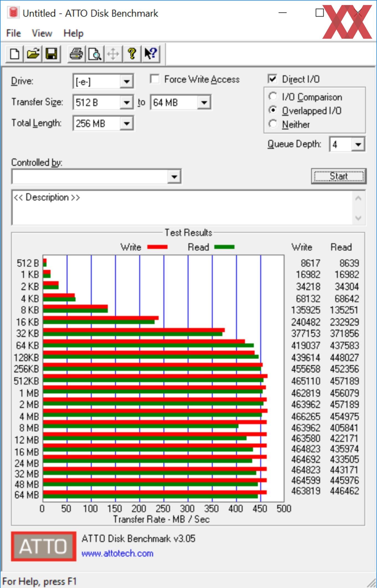
Task: Open the Transfer Size start dropdown 512 B
Action: [127, 103]
